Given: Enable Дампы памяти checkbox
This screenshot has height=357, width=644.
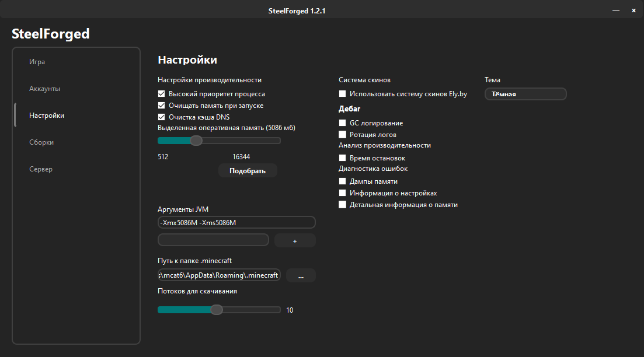Looking at the screenshot, I should click(x=342, y=181).
